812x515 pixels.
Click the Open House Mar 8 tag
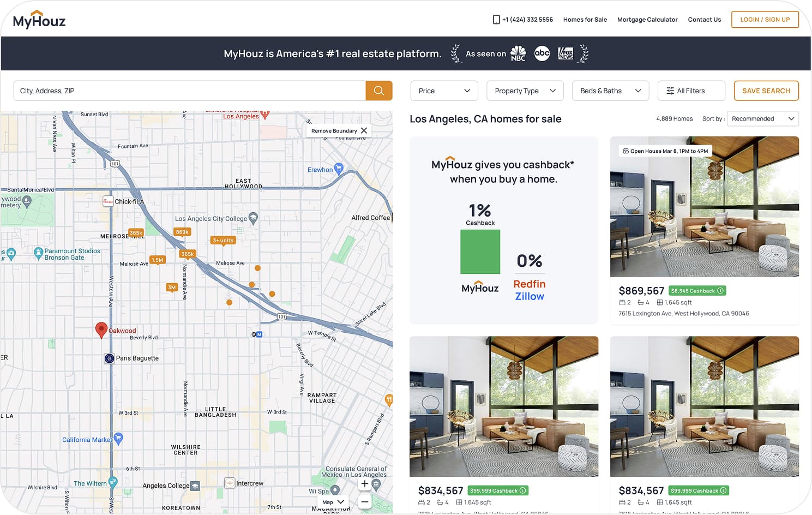(x=665, y=151)
